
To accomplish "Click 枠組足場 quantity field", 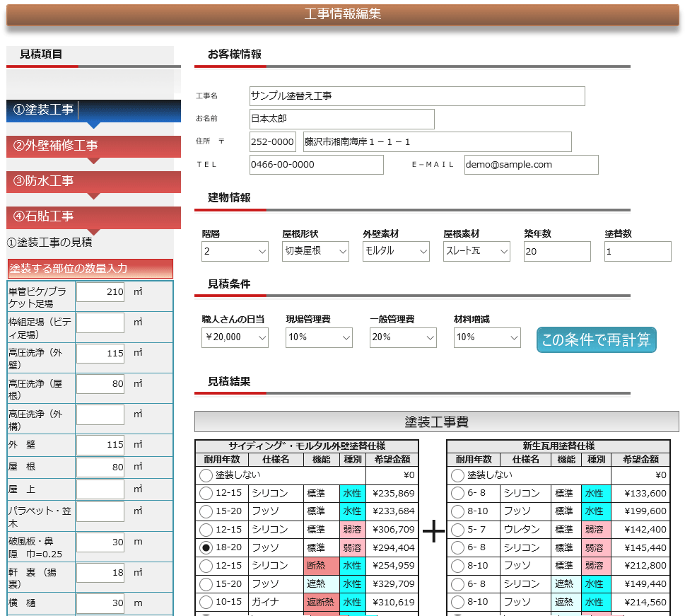I will pos(100,322).
